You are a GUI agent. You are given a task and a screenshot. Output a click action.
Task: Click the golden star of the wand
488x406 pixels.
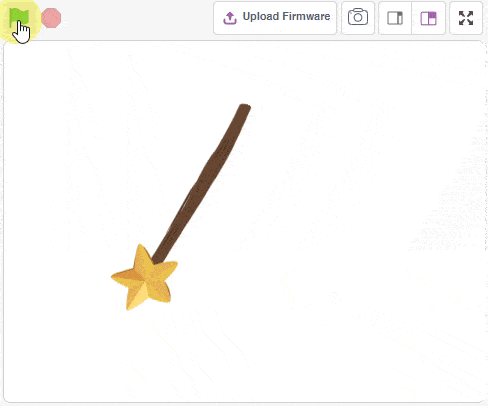click(145, 278)
